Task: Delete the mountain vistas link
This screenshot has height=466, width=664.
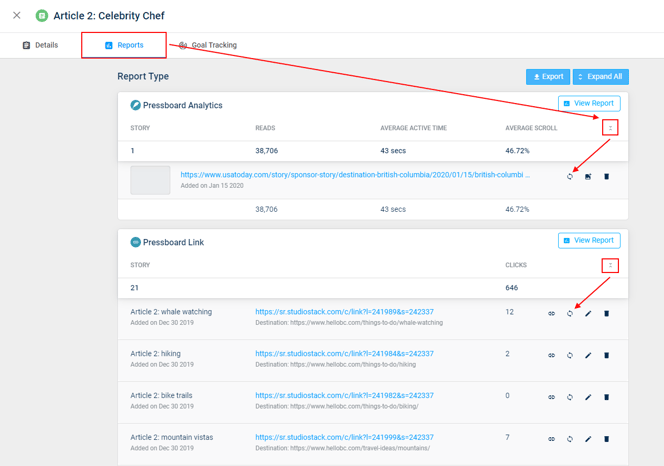Action: pyautogui.click(x=606, y=439)
